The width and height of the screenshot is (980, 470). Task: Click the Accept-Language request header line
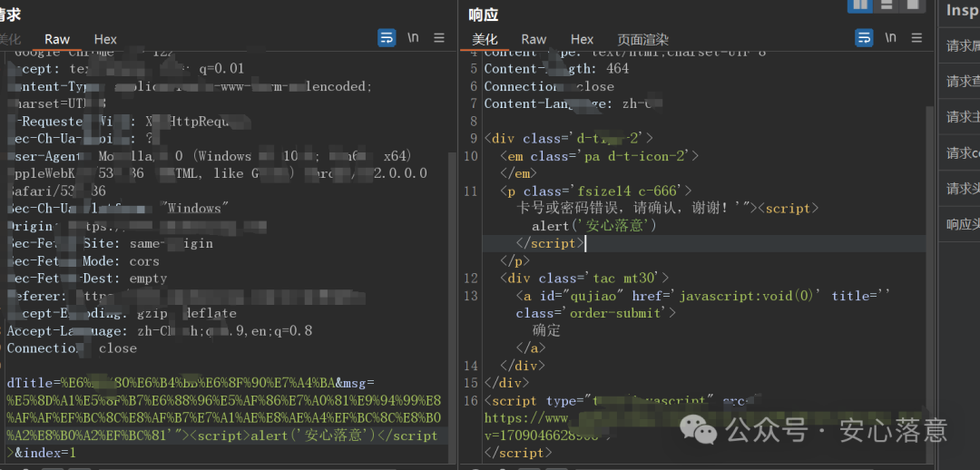click(160, 330)
